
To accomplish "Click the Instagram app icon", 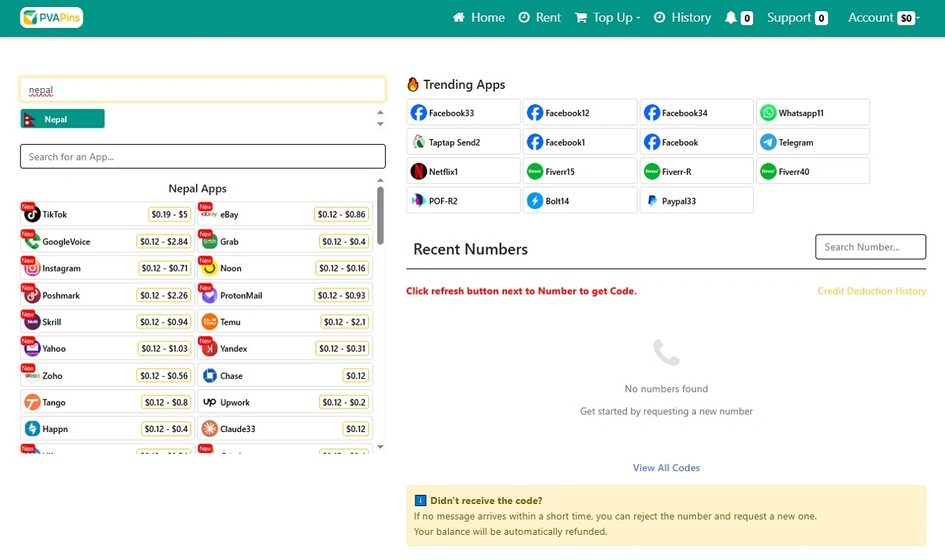I will point(32,268).
